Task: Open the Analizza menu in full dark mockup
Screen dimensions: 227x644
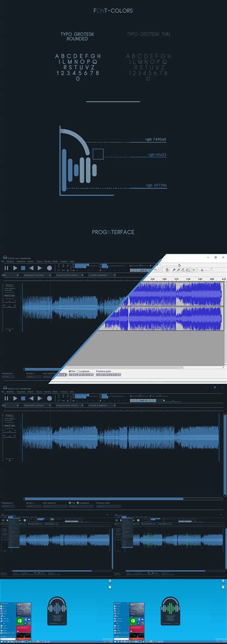Action: tap(64, 391)
